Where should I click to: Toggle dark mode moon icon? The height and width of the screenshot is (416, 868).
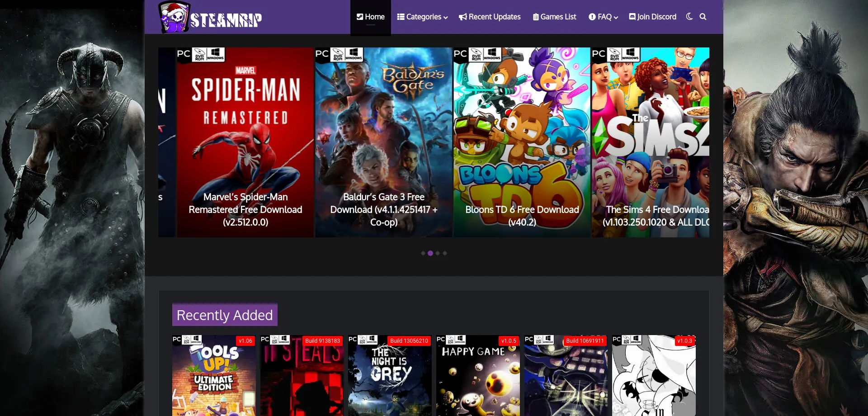tap(689, 17)
